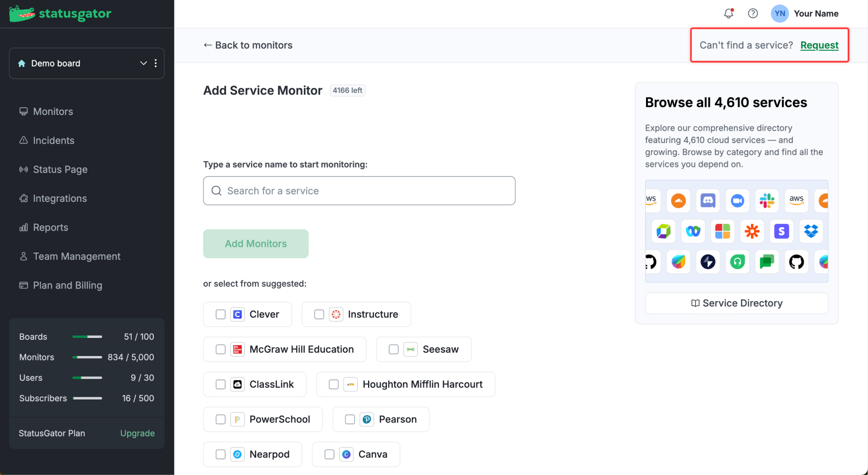Check the Canva checkbox
Screen dimensions: 868x475
tap(330, 454)
